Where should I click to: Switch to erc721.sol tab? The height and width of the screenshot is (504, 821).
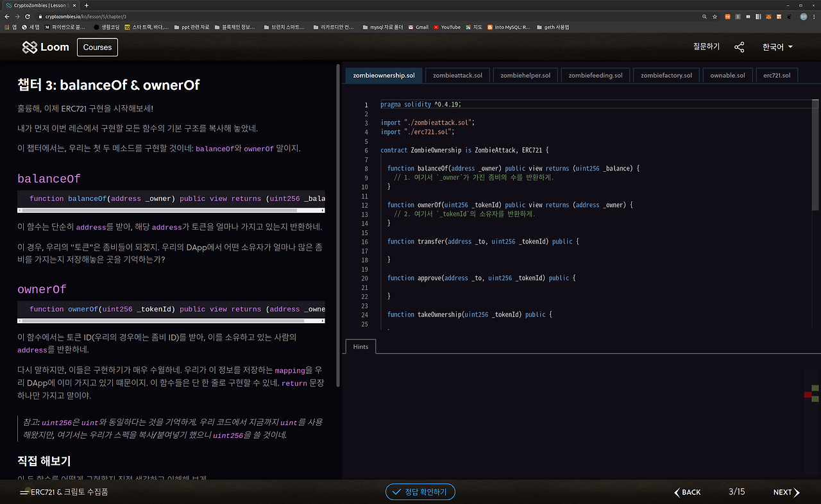coord(776,75)
